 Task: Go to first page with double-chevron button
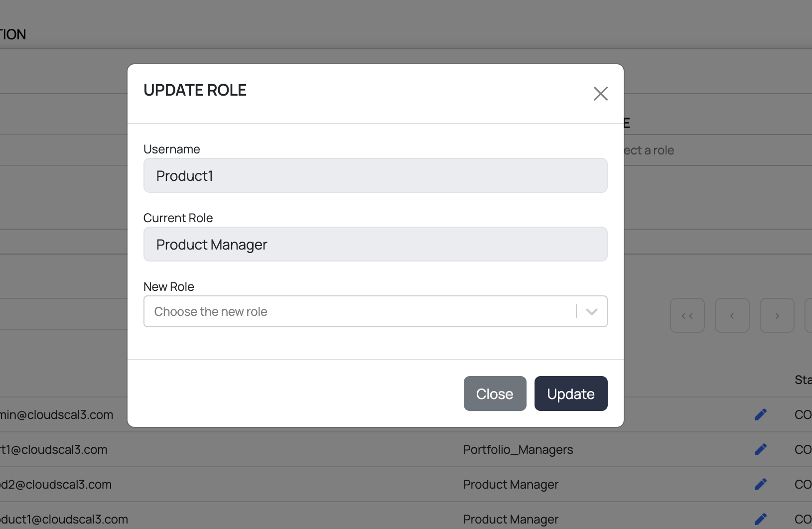click(x=687, y=315)
